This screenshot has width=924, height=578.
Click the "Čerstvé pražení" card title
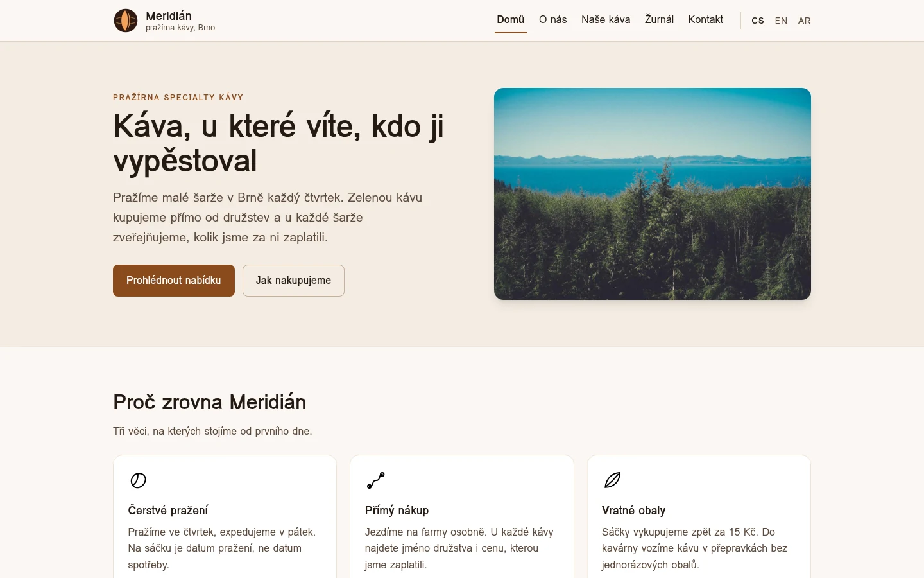168,511
